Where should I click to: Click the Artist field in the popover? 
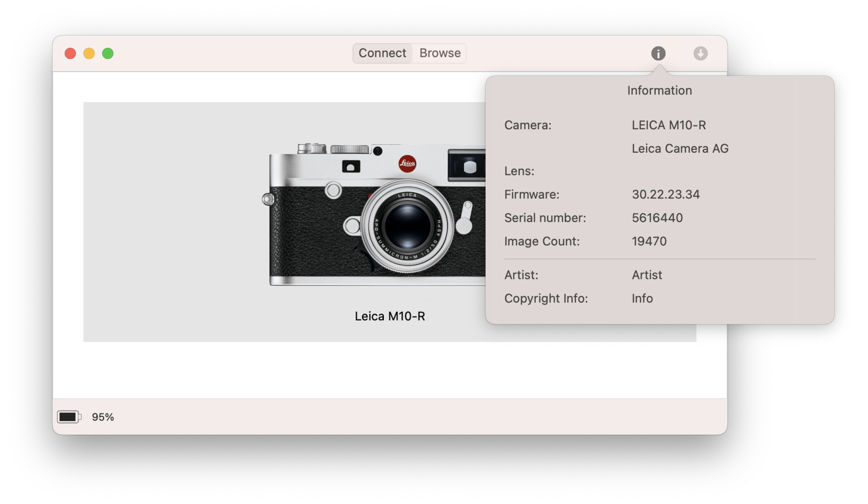point(647,275)
